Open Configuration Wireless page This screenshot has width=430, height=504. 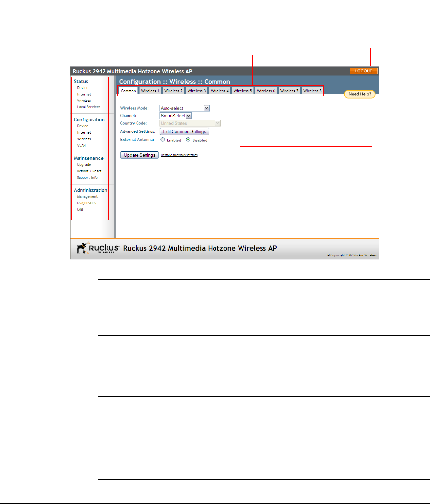84,139
